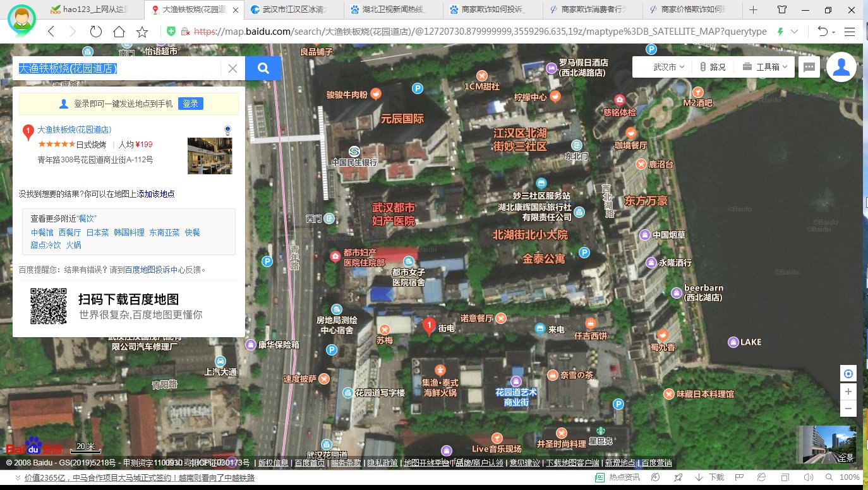Image resolution: width=868 pixels, height=490 pixels.
Task: Click the locate my position icon
Action: 848,374
